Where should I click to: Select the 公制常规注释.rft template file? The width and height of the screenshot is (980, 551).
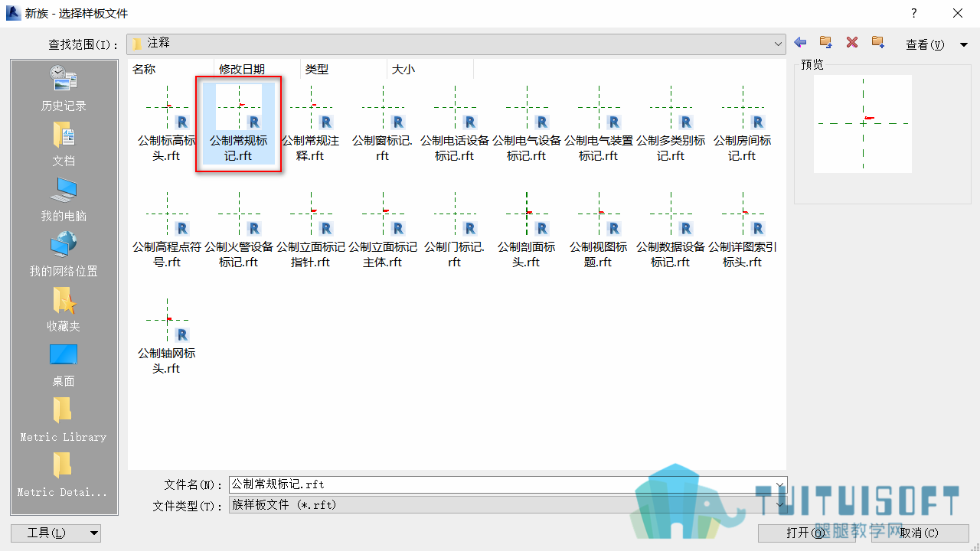coord(311,124)
